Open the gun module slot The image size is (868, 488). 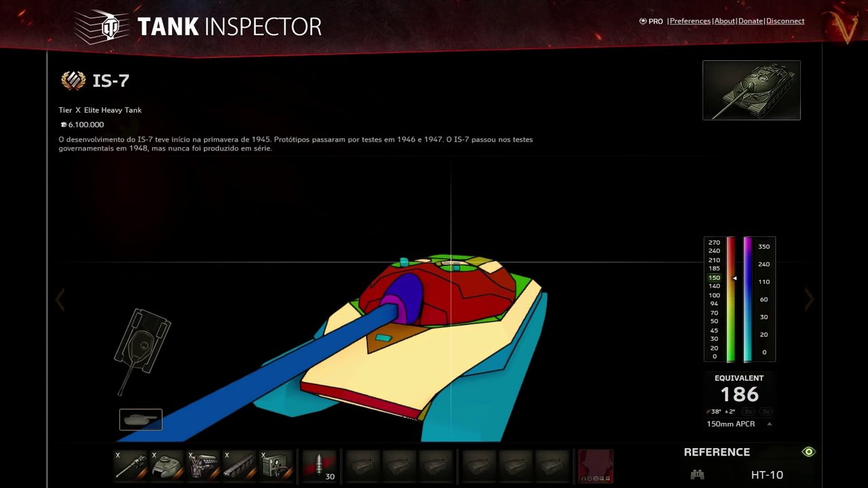click(x=130, y=466)
